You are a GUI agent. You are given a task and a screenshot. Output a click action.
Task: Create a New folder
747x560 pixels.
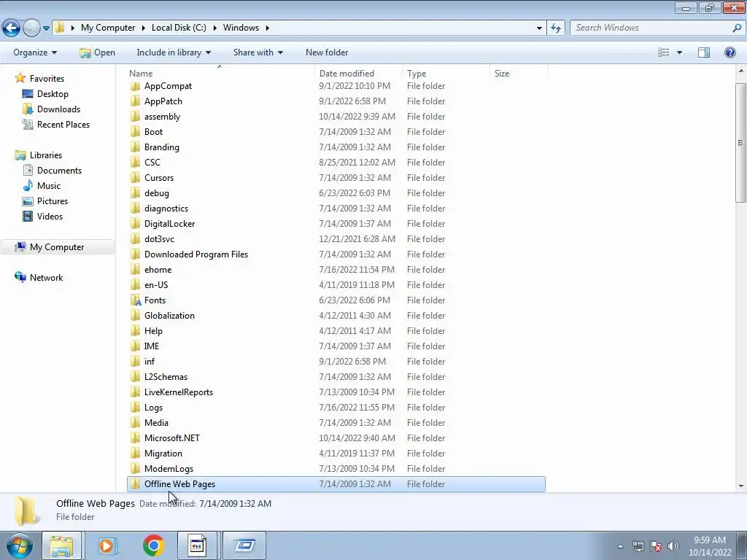click(x=327, y=52)
